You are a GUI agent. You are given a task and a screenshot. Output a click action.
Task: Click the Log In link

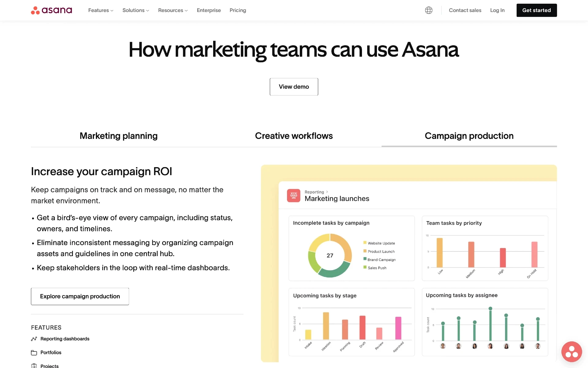[497, 10]
